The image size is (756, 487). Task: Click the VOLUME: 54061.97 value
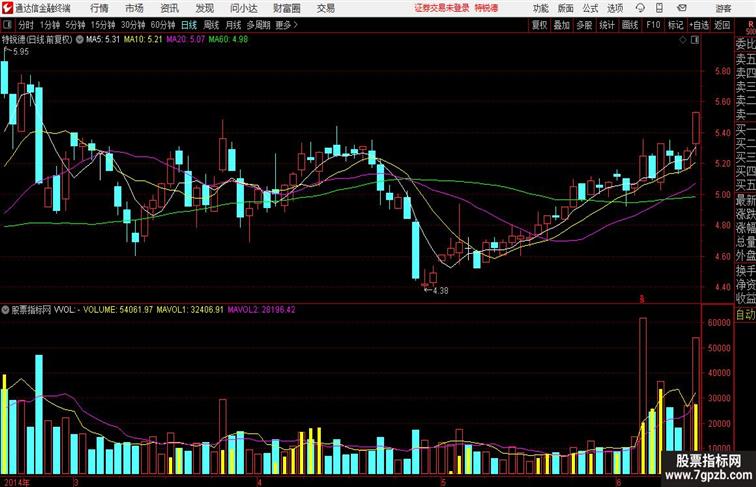coord(118,310)
